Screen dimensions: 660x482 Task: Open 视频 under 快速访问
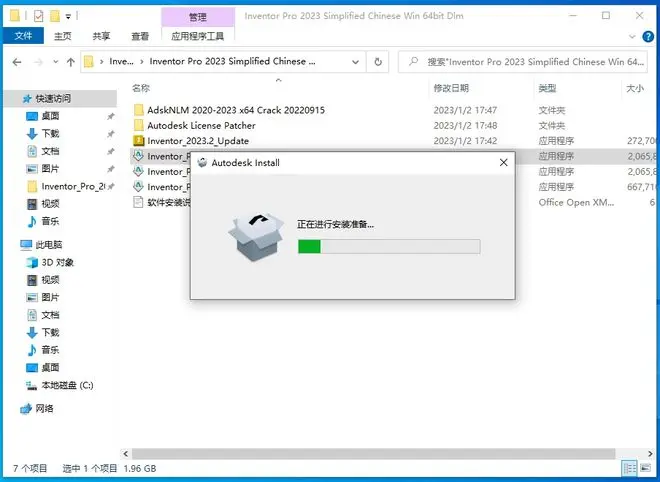pos(51,204)
